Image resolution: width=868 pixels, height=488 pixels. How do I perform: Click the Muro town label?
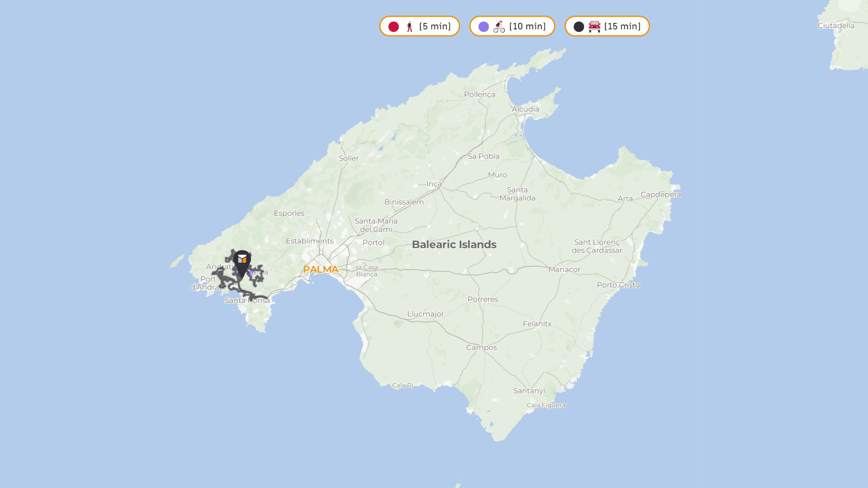pyautogui.click(x=497, y=175)
